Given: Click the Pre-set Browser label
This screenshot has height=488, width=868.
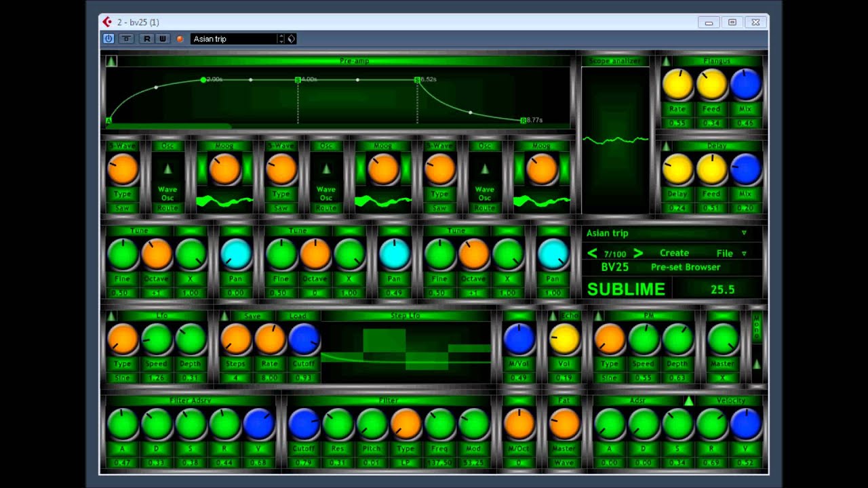Looking at the screenshot, I should (686, 267).
